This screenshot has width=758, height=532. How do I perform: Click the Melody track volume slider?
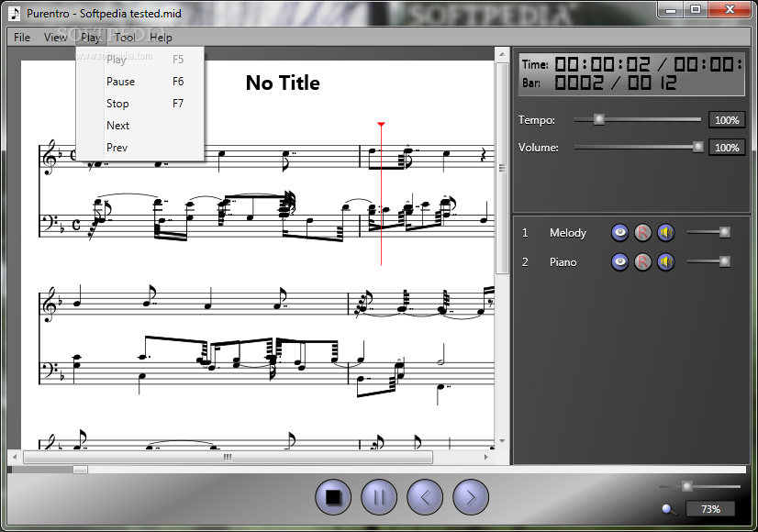708,232
